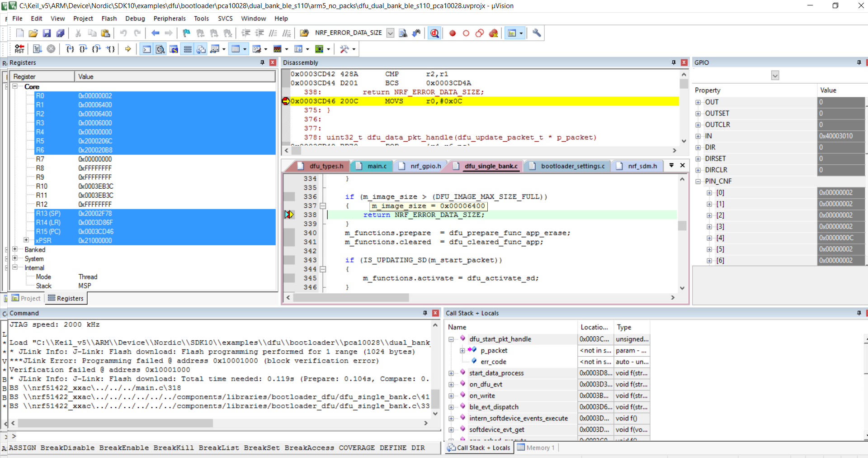Click the Navigate Backwards blue arrow
868x458 pixels.
click(x=156, y=33)
